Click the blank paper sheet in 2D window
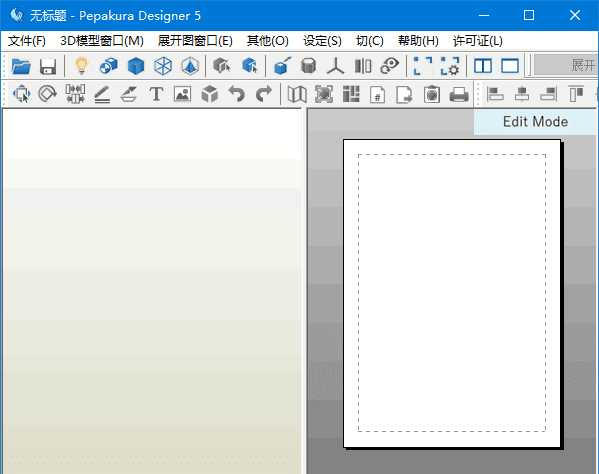 coord(452,293)
